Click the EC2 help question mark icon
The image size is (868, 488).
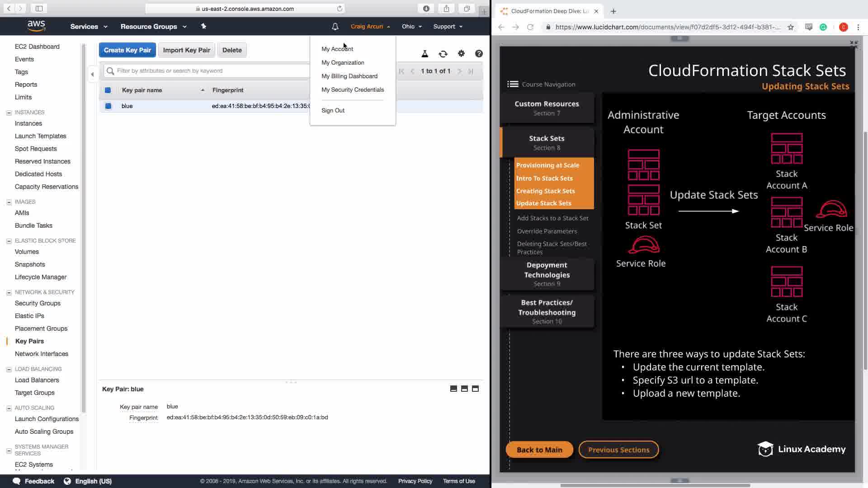coord(479,54)
